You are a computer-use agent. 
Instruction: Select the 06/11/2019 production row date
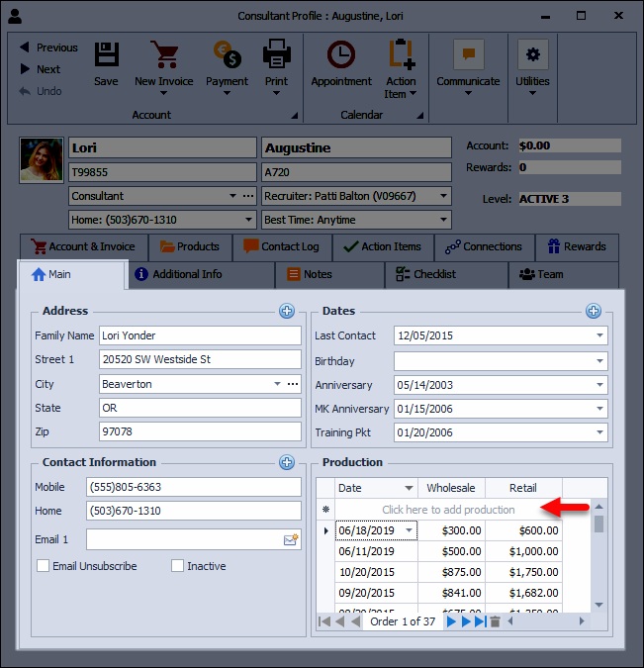click(x=376, y=551)
